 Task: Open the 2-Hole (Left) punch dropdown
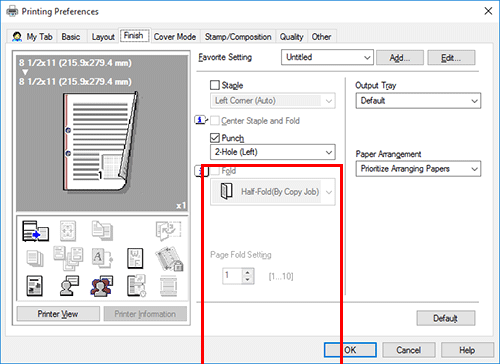click(x=273, y=152)
